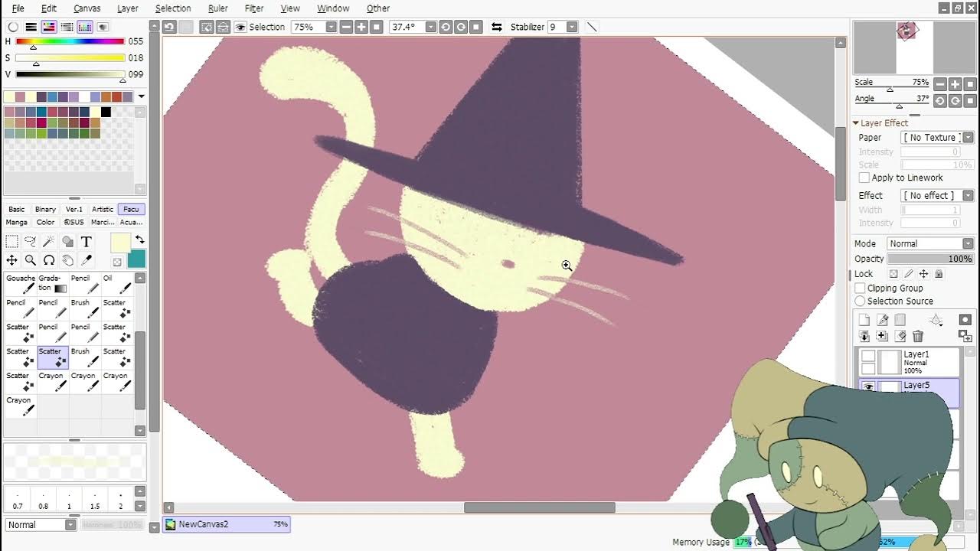This screenshot has height=551, width=980.
Task: Rotate canvas view clockwise
Action: 461,27
